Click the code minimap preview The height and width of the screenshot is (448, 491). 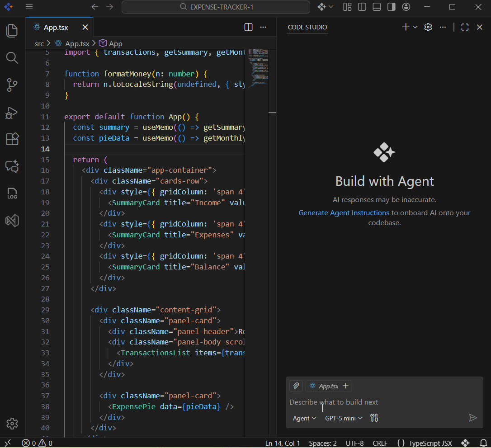click(258, 68)
